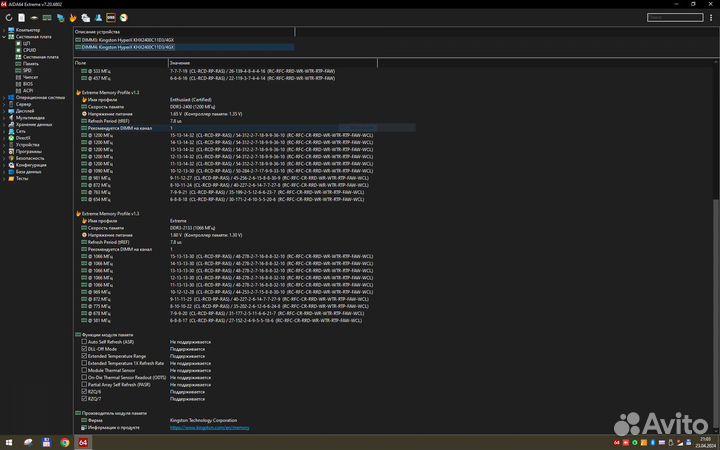Click the green gauge benchmark toolbar icon
Screen dimensions: 720x450
123,18
